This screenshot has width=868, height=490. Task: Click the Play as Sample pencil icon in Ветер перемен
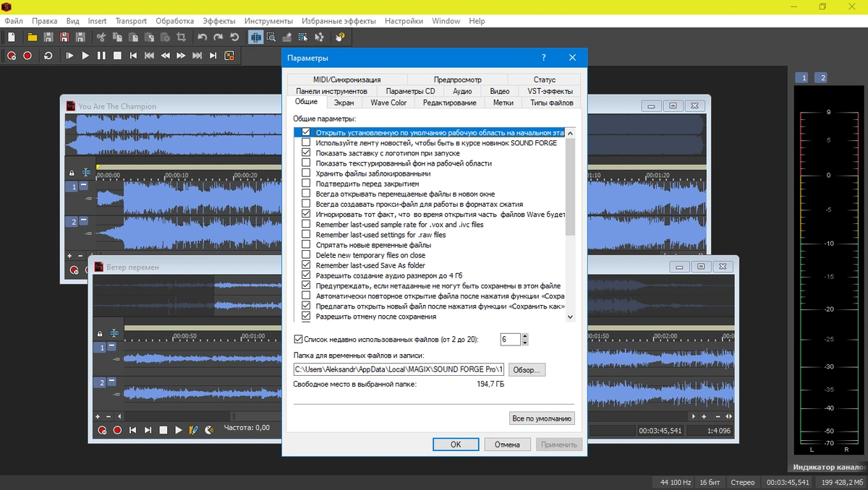coord(193,430)
